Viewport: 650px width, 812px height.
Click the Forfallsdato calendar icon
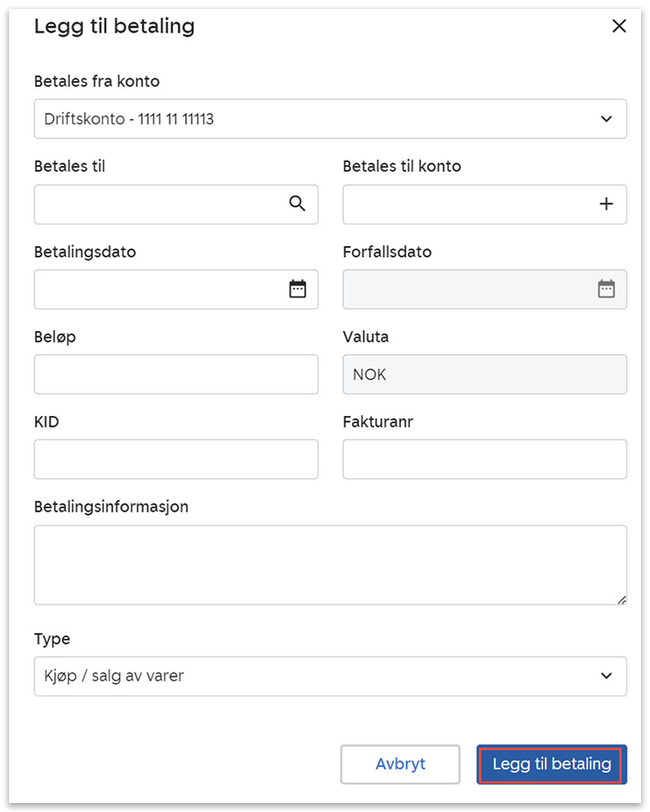pyautogui.click(x=606, y=289)
